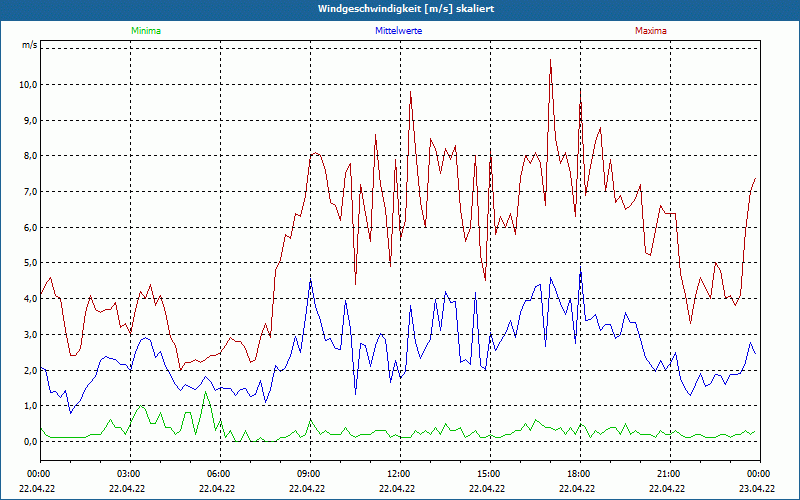This screenshot has width=800, height=500.
Task: Click the red Maxima legend label
Action: point(651,31)
